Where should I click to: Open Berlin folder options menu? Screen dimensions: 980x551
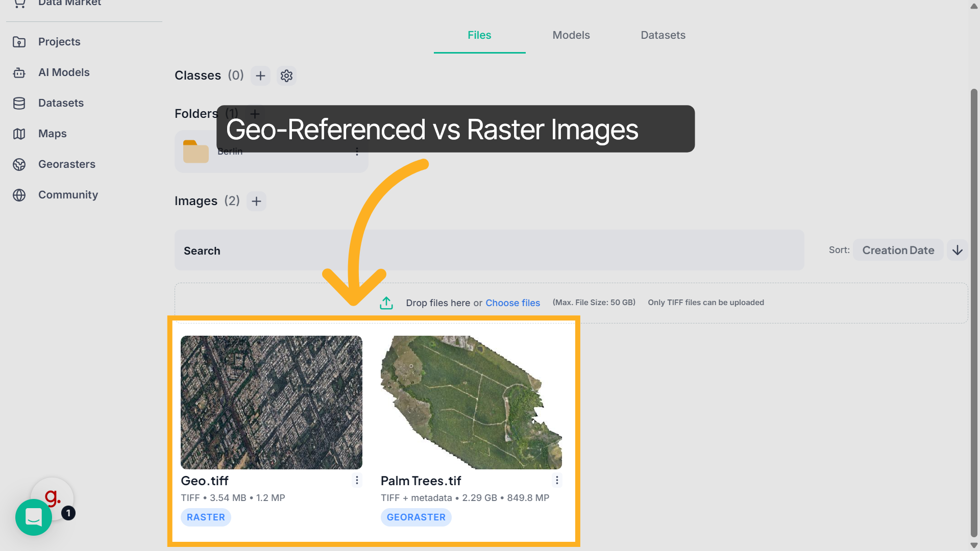click(x=357, y=152)
